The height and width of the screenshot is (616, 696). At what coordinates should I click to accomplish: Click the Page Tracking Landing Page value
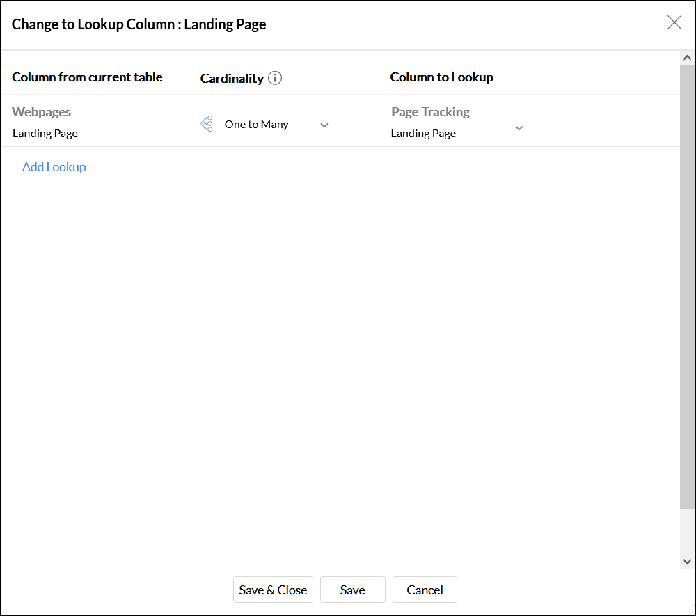[423, 133]
